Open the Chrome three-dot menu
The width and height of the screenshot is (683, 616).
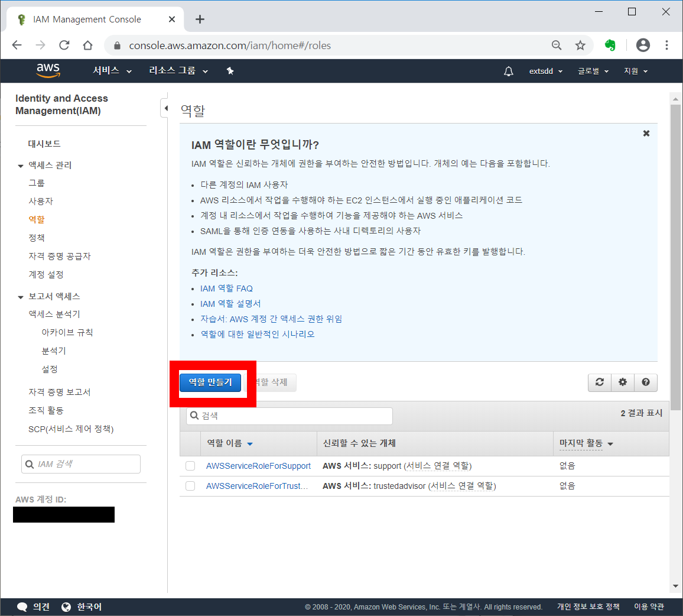pos(666,46)
